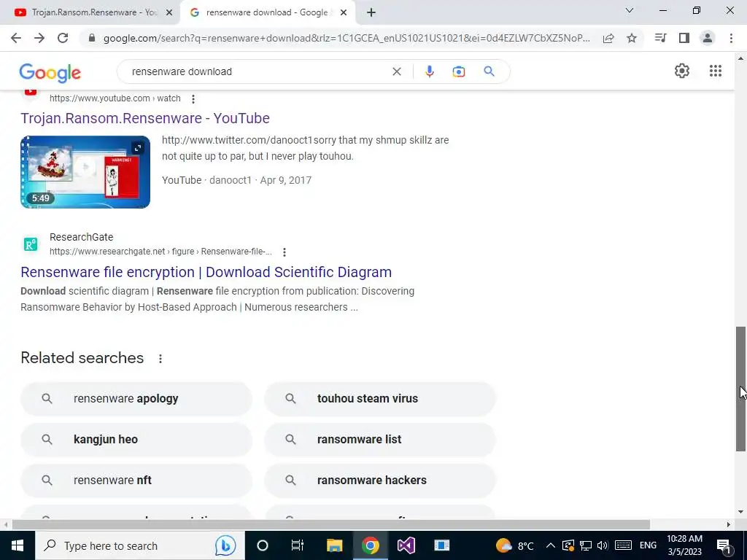The width and height of the screenshot is (747, 560).
Task: Open Visual Studio from taskbar
Action: click(x=406, y=545)
